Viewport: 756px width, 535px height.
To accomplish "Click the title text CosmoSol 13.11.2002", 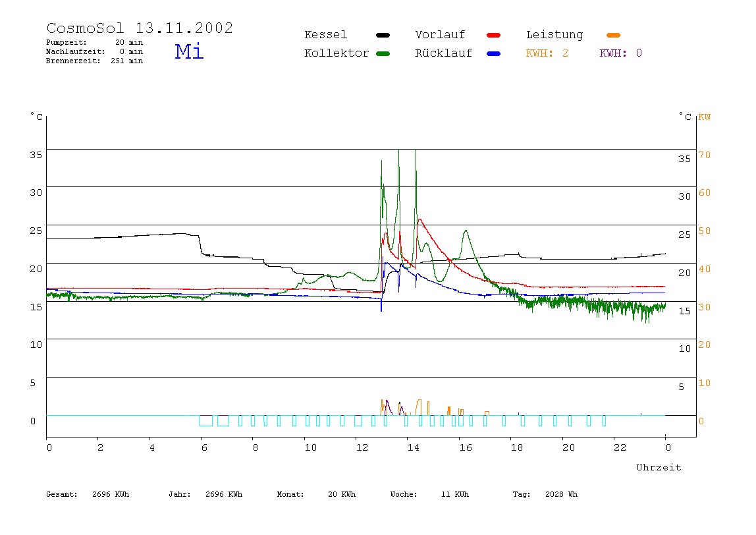I will [x=140, y=28].
